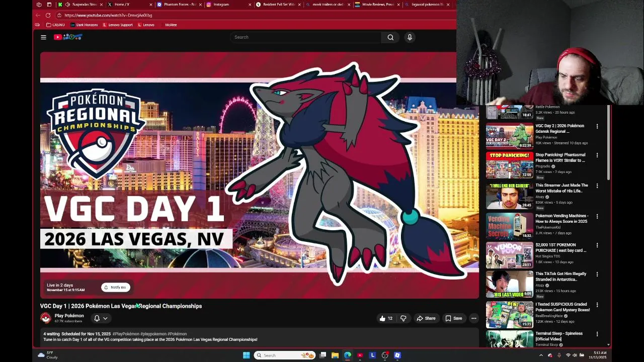Open menu for Terminal Sleep - Spineless video

tap(597, 334)
